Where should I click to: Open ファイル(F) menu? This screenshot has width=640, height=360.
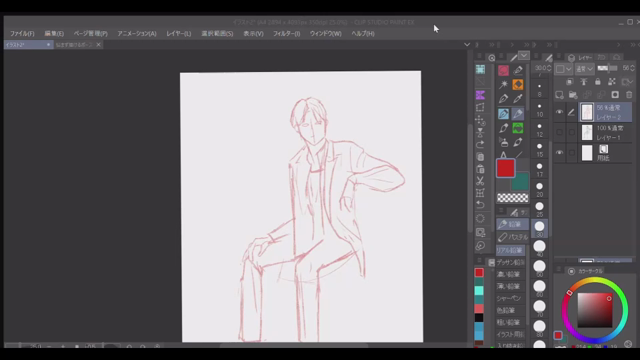point(22,33)
